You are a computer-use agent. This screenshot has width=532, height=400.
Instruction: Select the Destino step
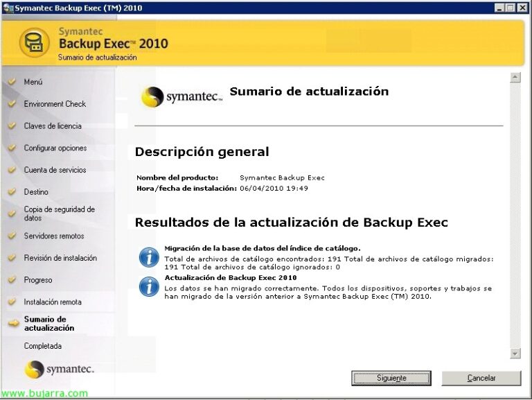[x=36, y=192]
